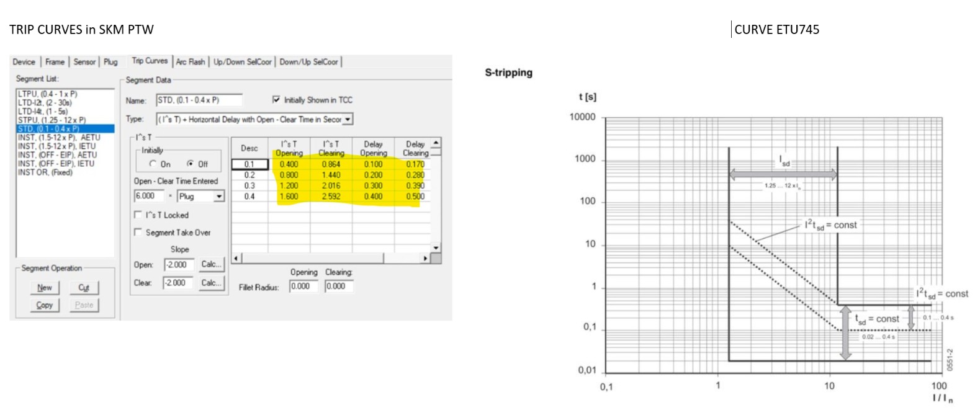Viewport: 980px width, 418px height.
Task: Select I^s T Opening cell 1.600
Action: pyautogui.click(x=289, y=196)
